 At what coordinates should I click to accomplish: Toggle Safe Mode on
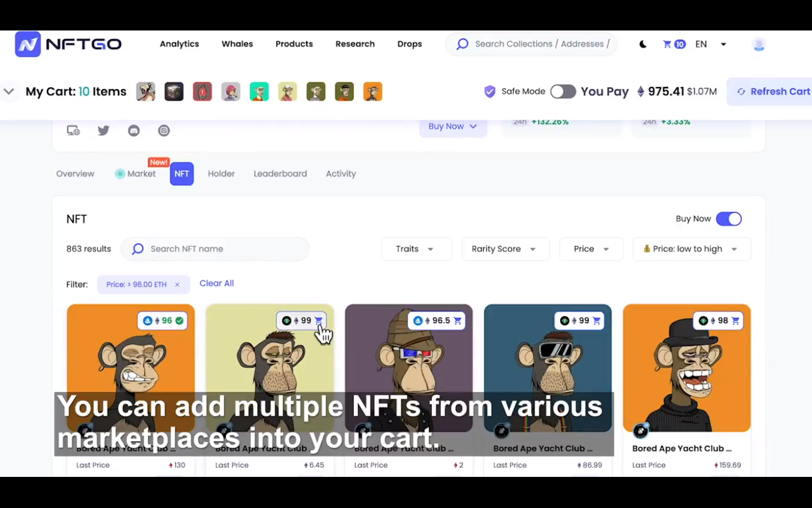tap(563, 91)
